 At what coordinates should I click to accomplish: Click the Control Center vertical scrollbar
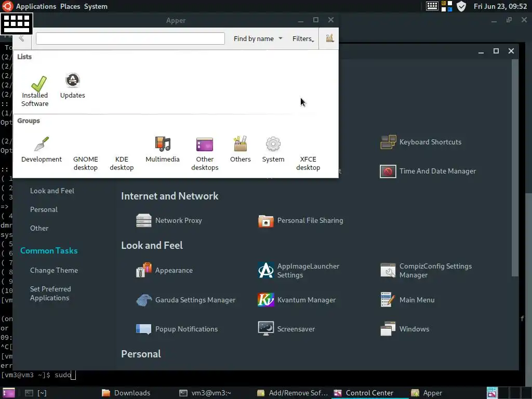pyautogui.click(x=515, y=168)
